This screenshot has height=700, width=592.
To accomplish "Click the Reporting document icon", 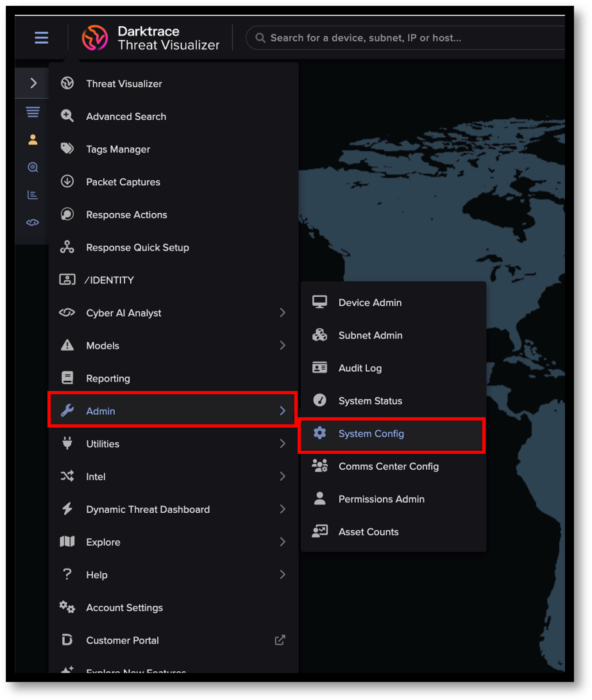I will coord(67,378).
